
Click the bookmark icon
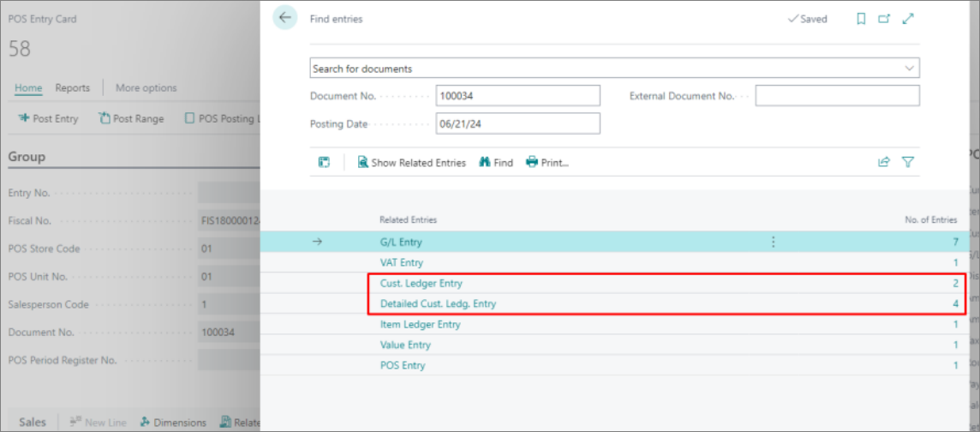tap(861, 19)
